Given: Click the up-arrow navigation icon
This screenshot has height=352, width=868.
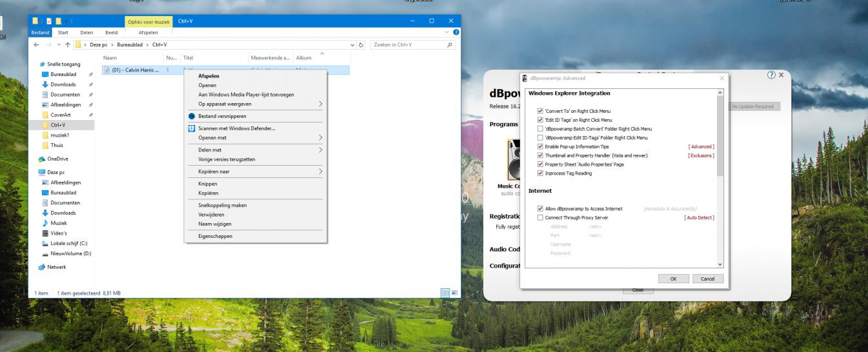Looking at the screenshot, I should pos(67,44).
